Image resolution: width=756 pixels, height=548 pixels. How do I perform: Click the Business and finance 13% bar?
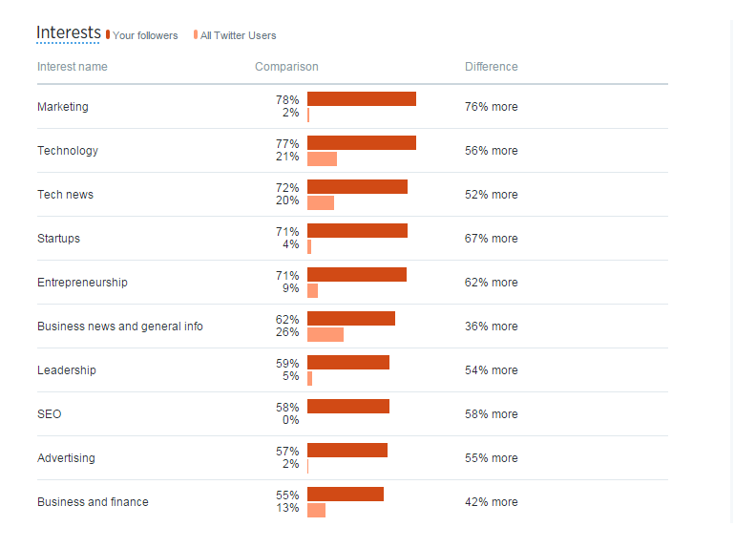pos(316,510)
